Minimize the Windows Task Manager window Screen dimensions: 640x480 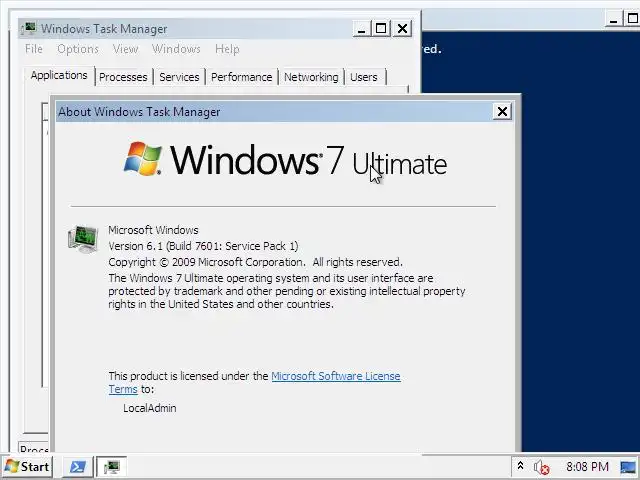click(361, 29)
